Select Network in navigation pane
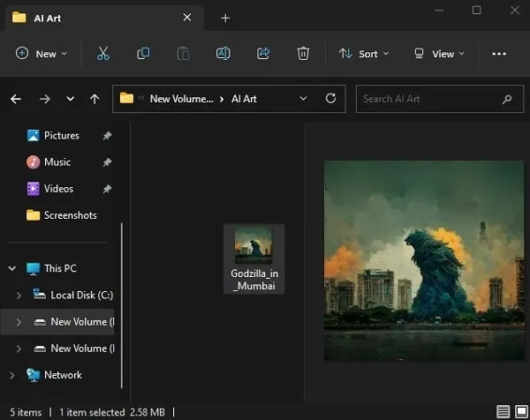Viewport: 530px width, 420px height. click(x=63, y=375)
